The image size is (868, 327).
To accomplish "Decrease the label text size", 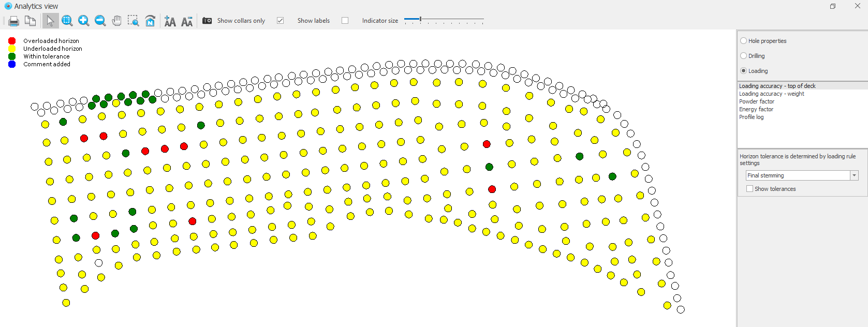I will [x=187, y=21].
